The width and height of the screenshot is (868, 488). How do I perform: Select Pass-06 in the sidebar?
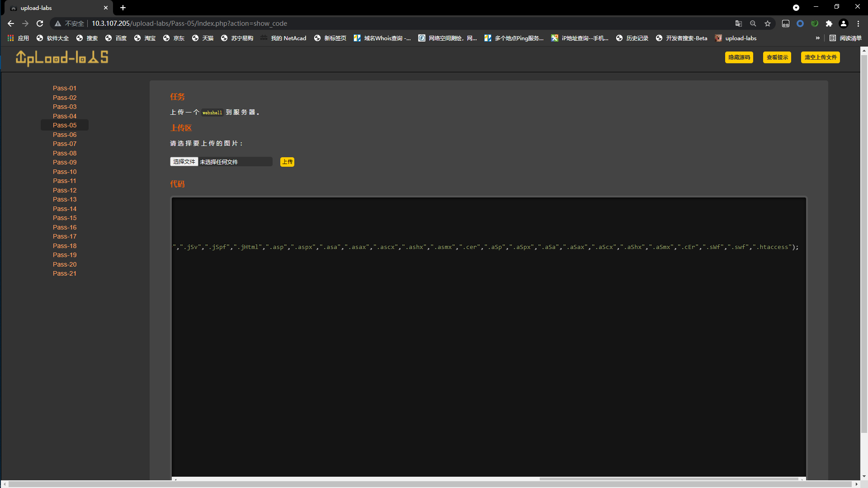coord(65,135)
